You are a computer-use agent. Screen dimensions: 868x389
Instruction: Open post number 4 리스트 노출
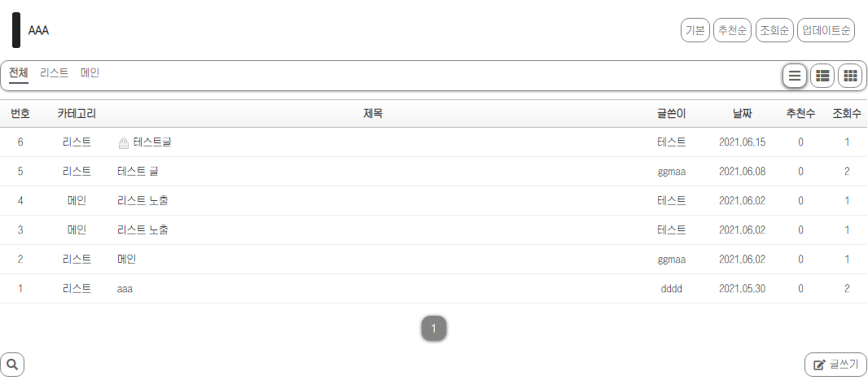point(142,201)
